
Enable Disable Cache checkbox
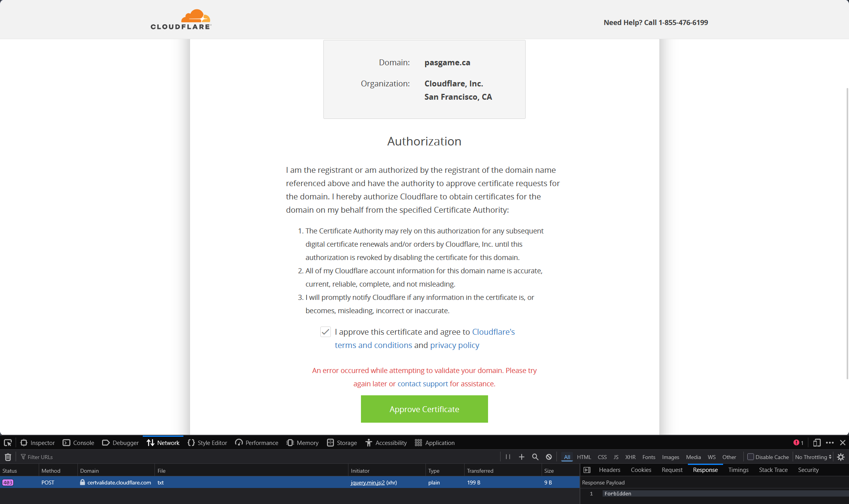[750, 457]
